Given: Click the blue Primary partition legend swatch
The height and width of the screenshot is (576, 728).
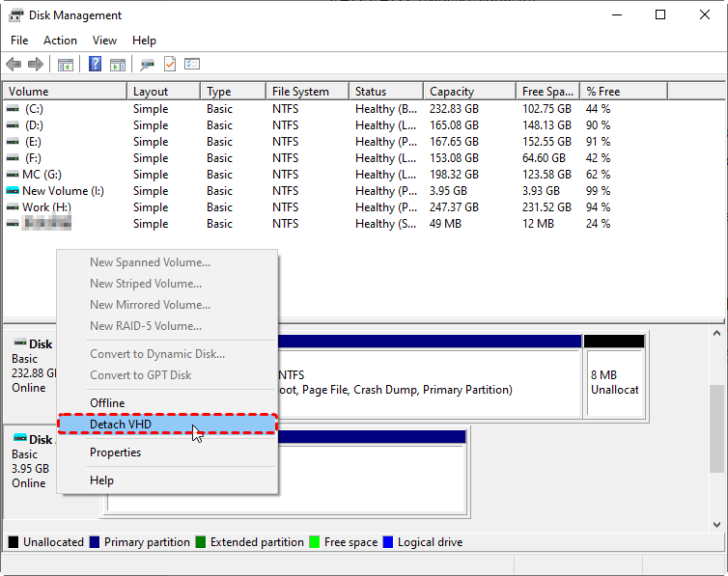Looking at the screenshot, I should click(x=95, y=542).
